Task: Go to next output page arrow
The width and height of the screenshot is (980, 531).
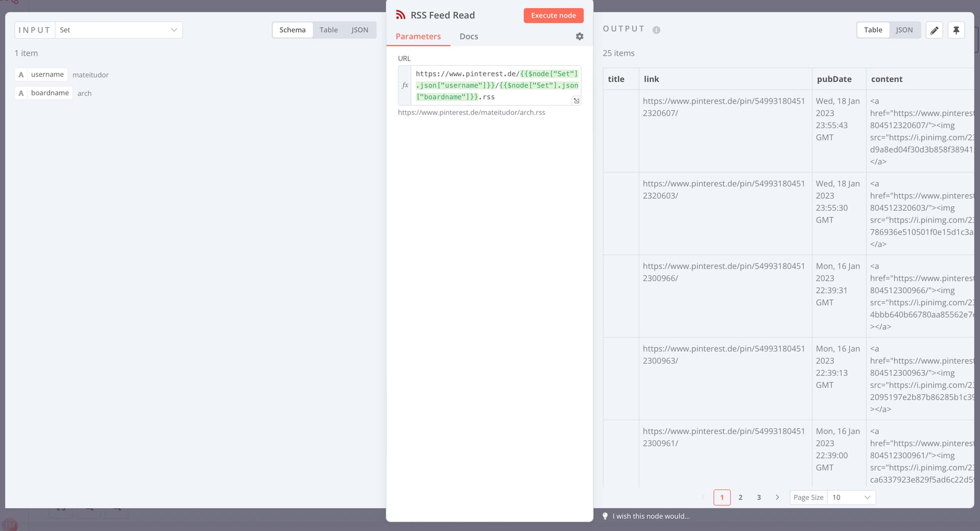Action: pyautogui.click(x=777, y=497)
